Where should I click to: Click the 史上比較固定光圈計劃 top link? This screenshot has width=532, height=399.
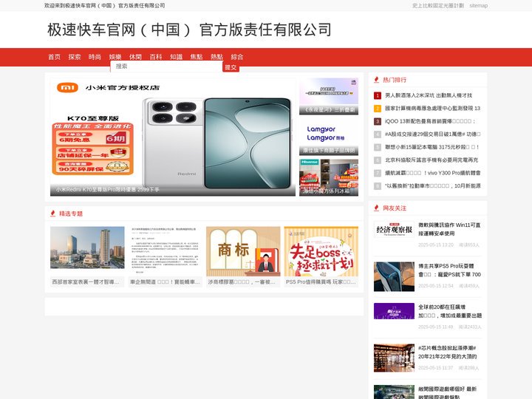pos(438,5)
